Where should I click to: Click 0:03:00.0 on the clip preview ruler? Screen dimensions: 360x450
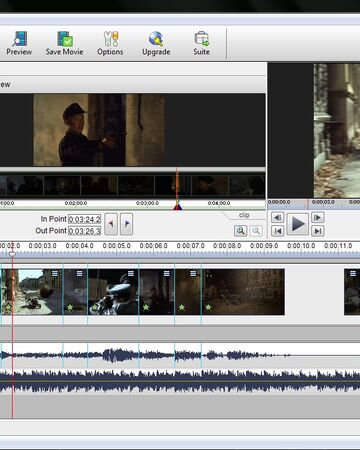pyautogui.click(x=147, y=203)
